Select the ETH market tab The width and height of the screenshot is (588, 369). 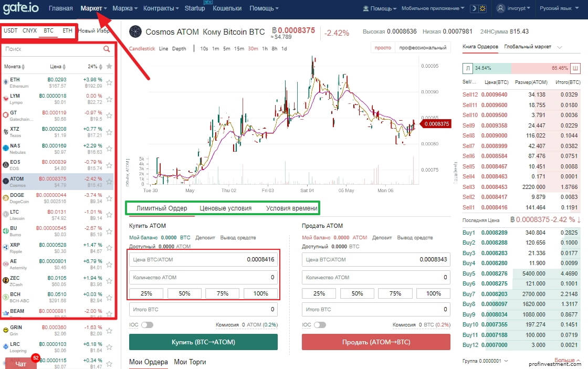click(68, 31)
